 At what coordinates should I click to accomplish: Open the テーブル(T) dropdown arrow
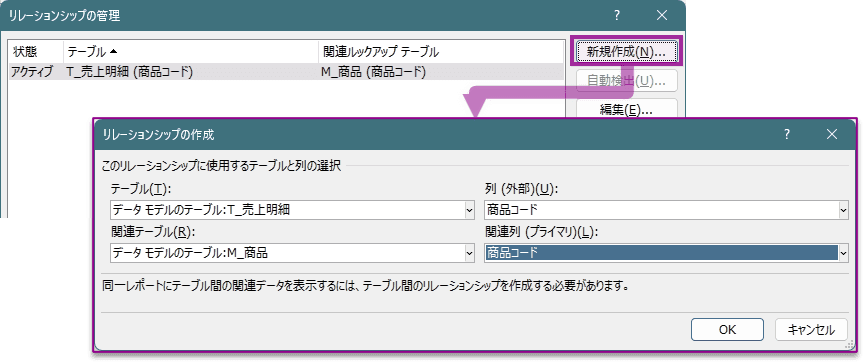click(469, 210)
